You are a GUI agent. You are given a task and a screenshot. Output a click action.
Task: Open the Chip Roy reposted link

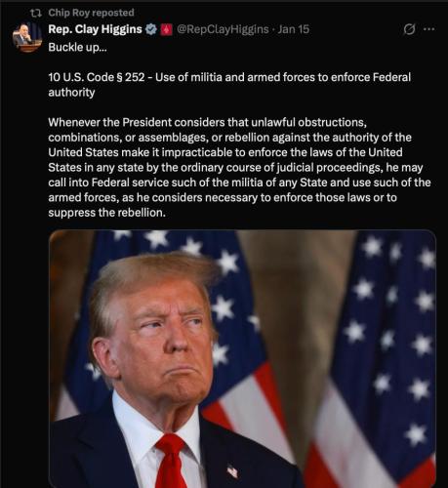coord(91,13)
